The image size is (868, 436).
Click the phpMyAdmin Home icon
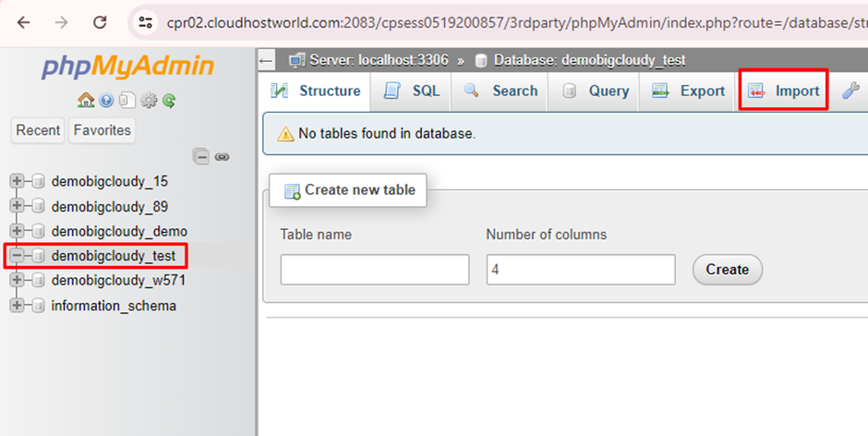click(x=85, y=101)
